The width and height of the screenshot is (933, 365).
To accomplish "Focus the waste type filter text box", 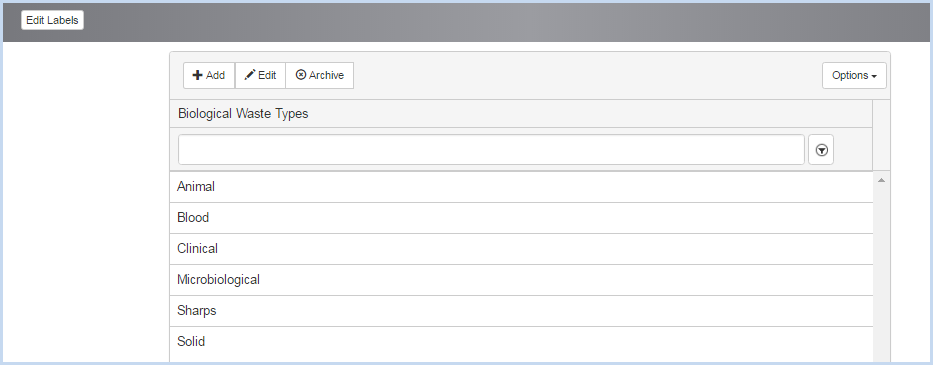I will point(491,149).
